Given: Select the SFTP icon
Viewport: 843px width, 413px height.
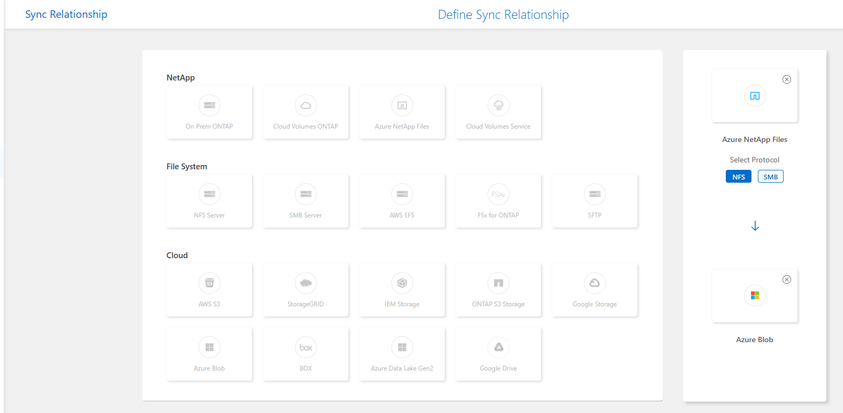Looking at the screenshot, I should click(x=595, y=194).
